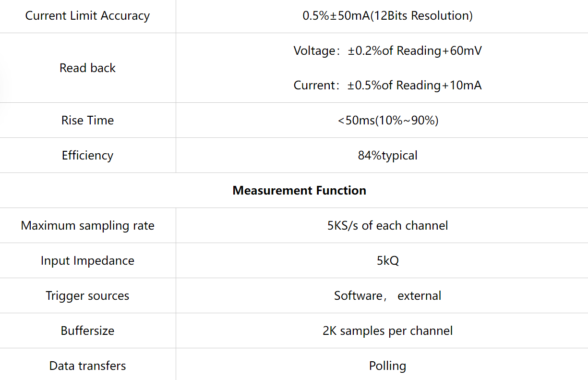Click the Current Limit Accuracy label cell

pyautogui.click(x=87, y=16)
